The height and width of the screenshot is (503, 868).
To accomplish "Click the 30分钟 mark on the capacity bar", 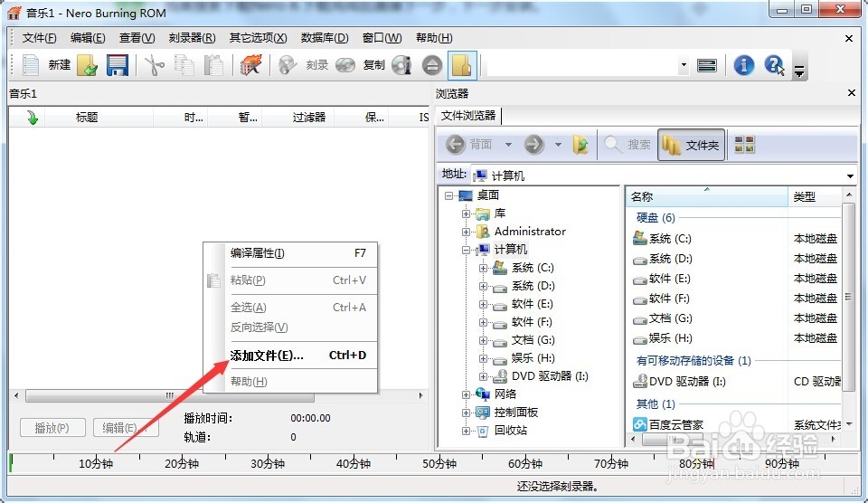I will click(268, 463).
